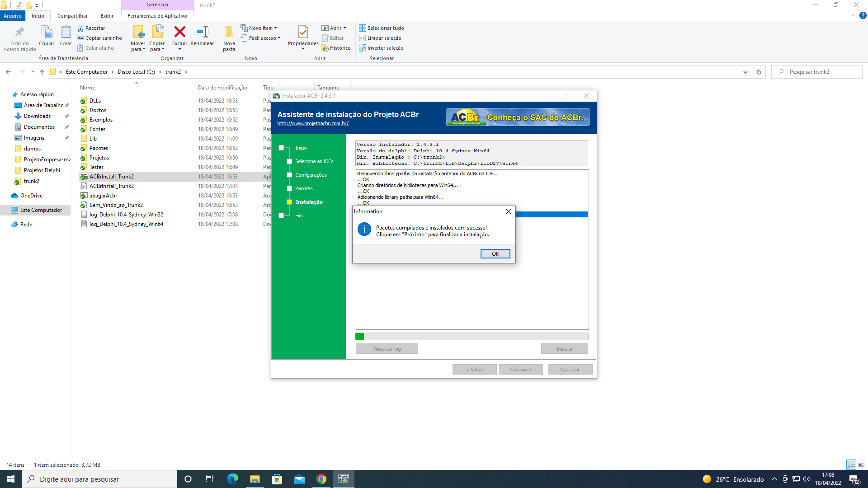Open Ferramentas de Aplicativo tab
Image resolution: width=868 pixels, height=488 pixels.
[x=157, y=16]
